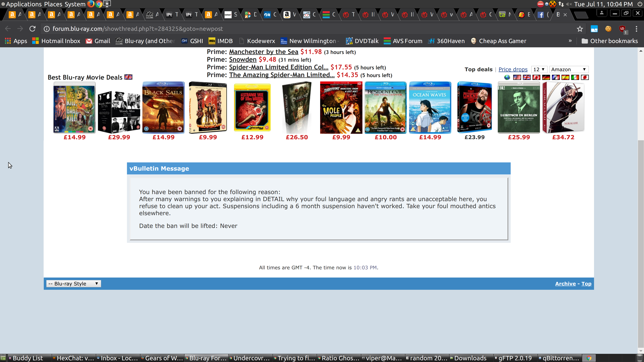This screenshot has width=644, height=362.
Task: Expand the Blu-ray Style selector
Action: pos(73,284)
